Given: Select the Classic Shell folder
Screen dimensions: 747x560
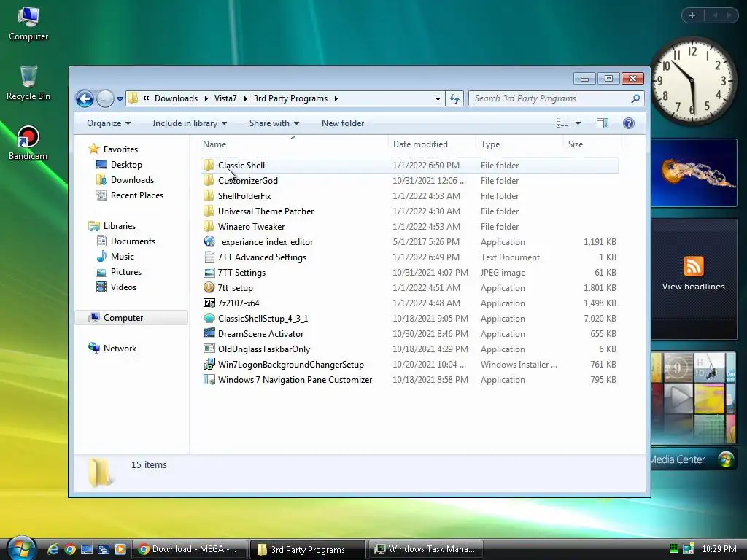Looking at the screenshot, I should pos(410,166).
